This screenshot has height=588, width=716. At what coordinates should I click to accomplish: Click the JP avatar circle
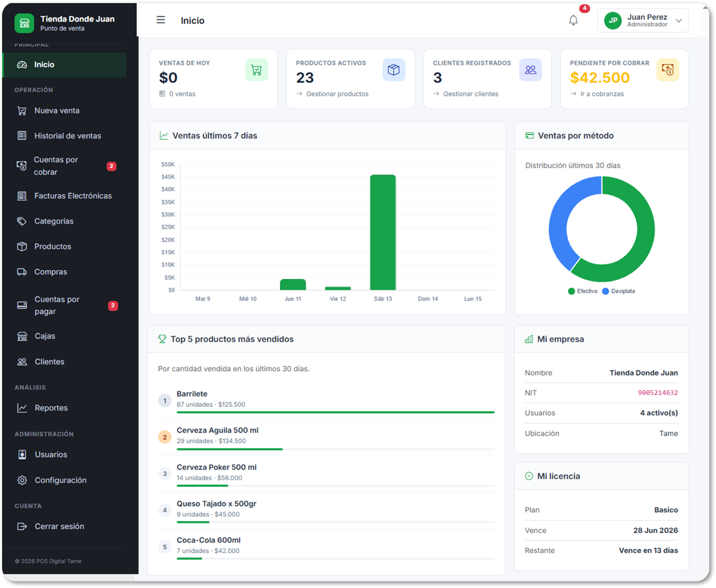(613, 20)
